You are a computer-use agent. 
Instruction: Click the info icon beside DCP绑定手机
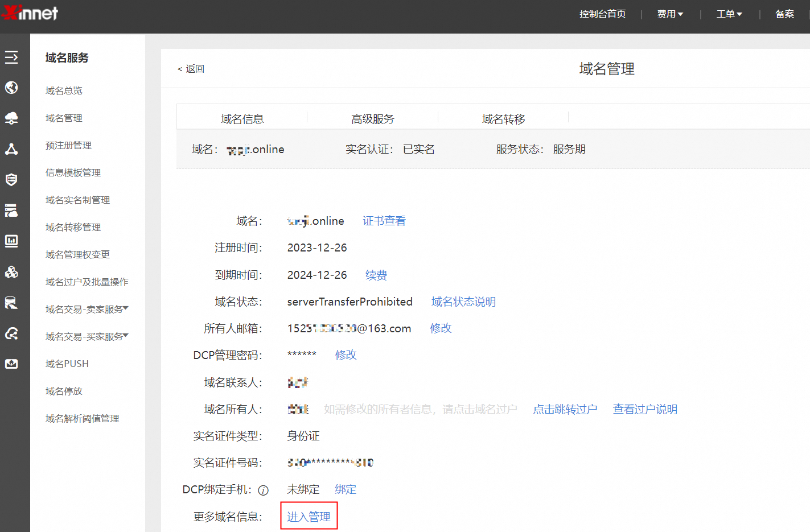[x=263, y=490]
